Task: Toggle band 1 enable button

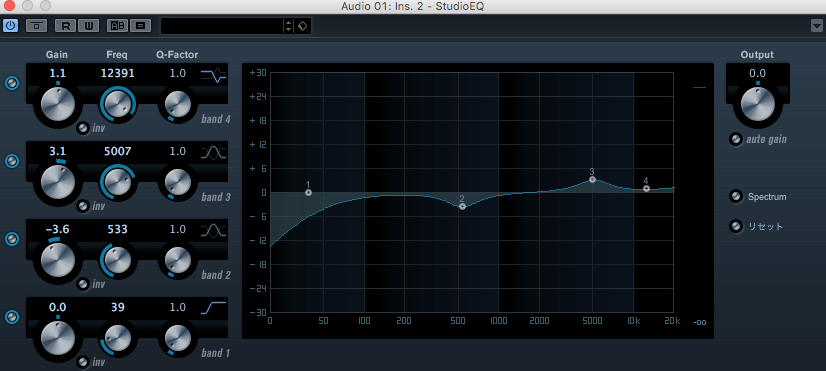Action: pyautogui.click(x=12, y=317)
